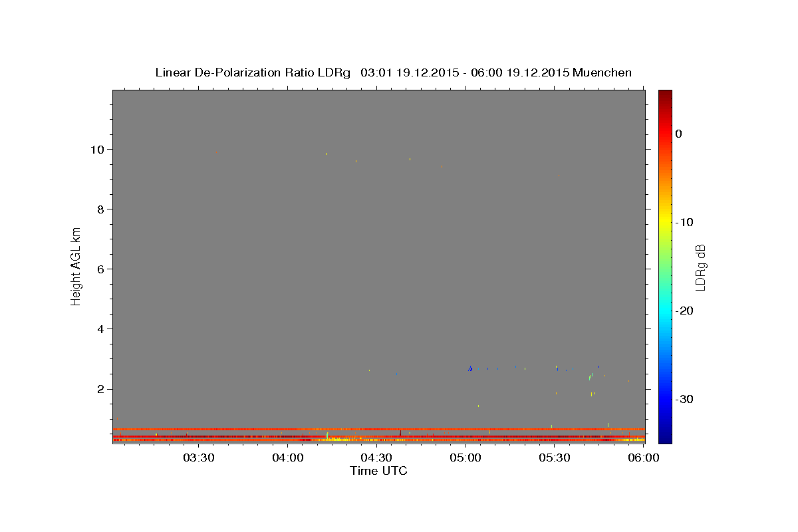Click the plot title 'Linear De-Polarization Ratio LDRg'
This screenshot has width=798, height=532.
click(x=253, y=72)
